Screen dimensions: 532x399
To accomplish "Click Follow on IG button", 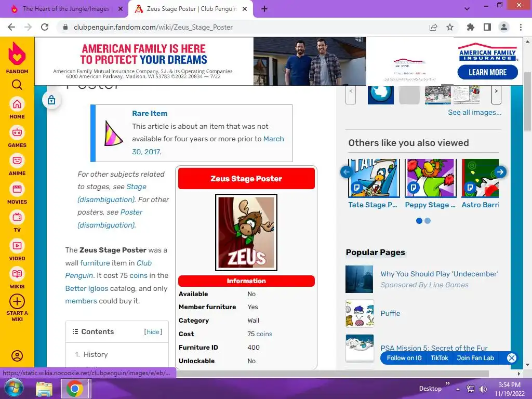I will 404,358.
